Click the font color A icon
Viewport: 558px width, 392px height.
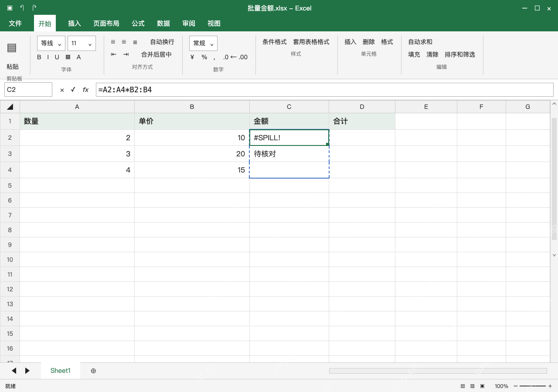tap(78, 57)
